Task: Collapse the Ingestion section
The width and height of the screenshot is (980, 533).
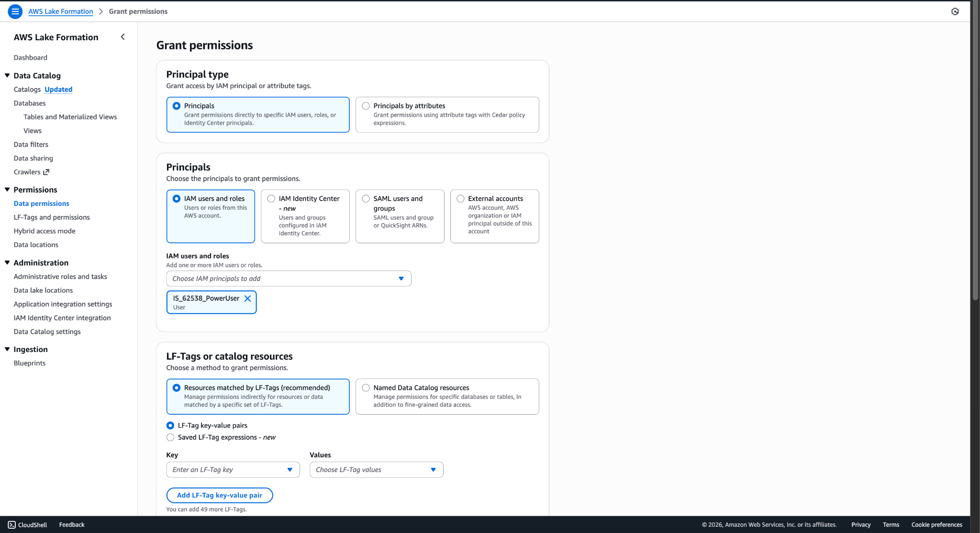Action: click(7, 350)
